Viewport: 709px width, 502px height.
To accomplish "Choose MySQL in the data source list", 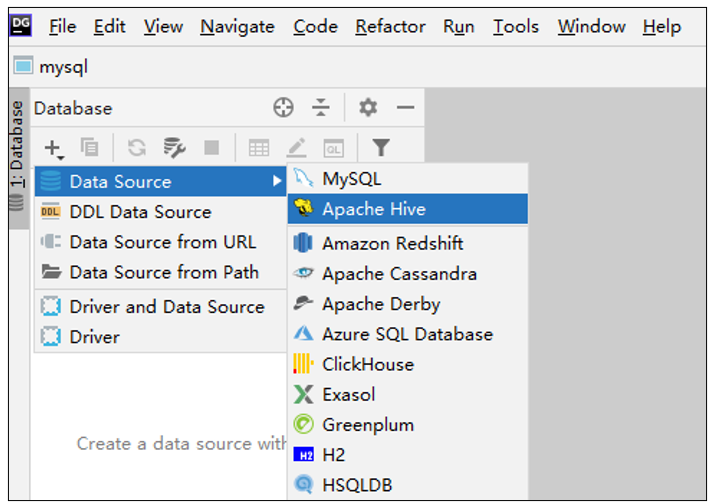I will [351, 179].
